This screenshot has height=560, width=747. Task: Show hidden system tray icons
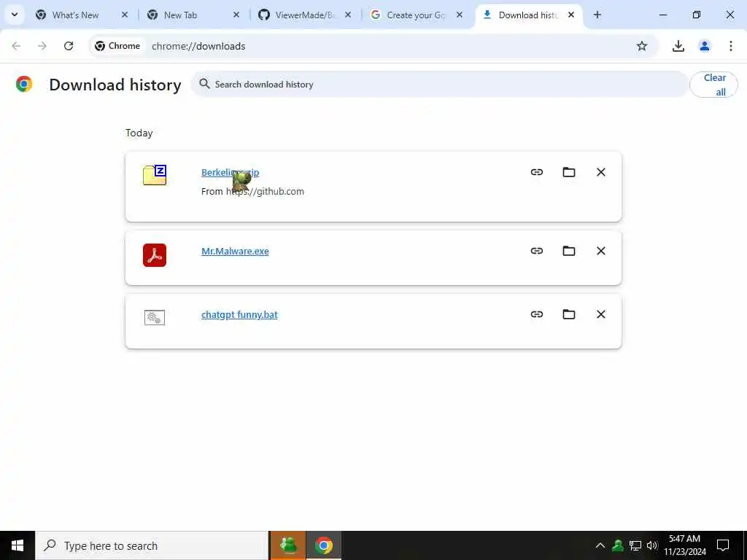point(600,545)
